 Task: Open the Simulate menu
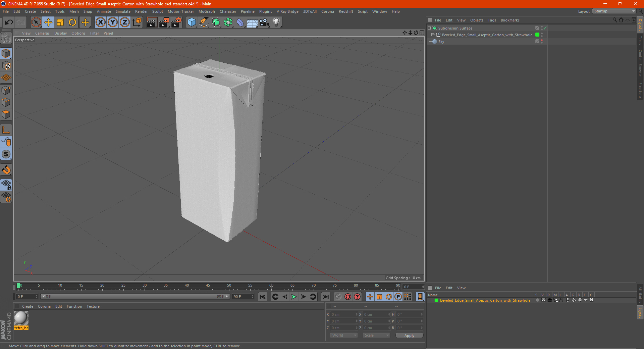123,11
